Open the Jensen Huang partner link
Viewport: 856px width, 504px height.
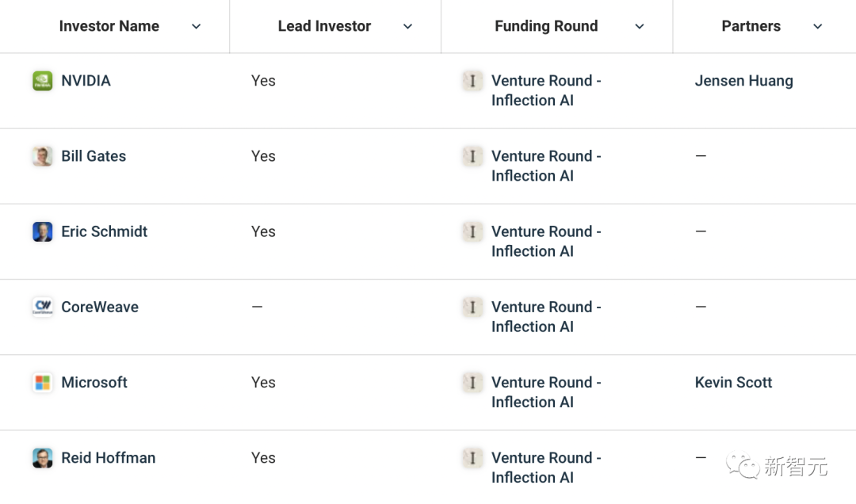click(743, 81)
